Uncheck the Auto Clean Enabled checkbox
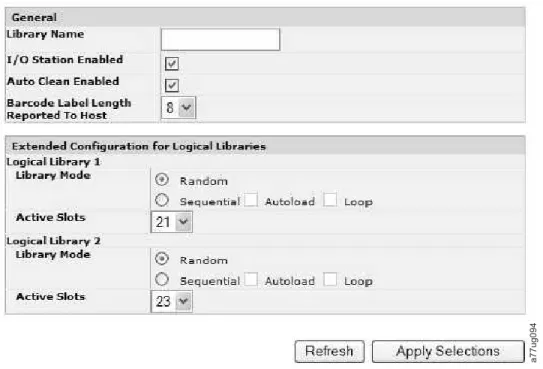 [172, 85]
